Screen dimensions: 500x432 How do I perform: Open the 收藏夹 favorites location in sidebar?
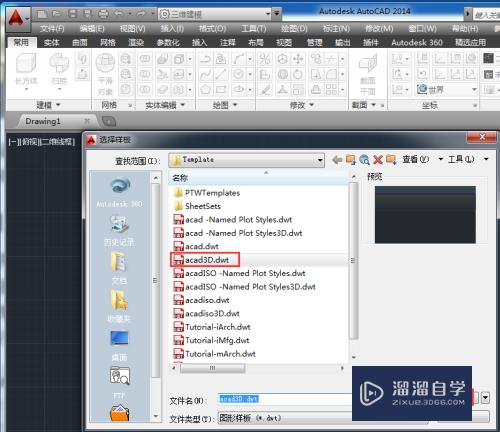click(119, 307)
